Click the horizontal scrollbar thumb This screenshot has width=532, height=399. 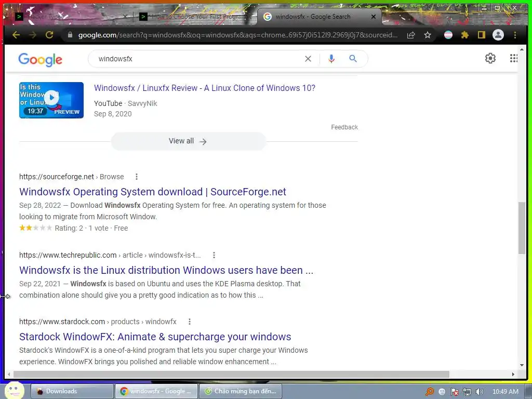click(x=231, y=374)
